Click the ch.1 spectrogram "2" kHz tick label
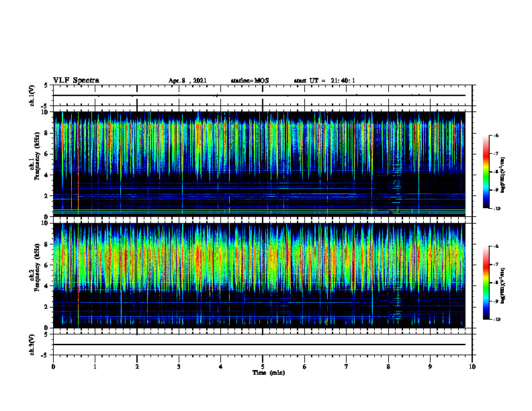The width and height of the screenshot is (532, 411). (x=46, y=196)
